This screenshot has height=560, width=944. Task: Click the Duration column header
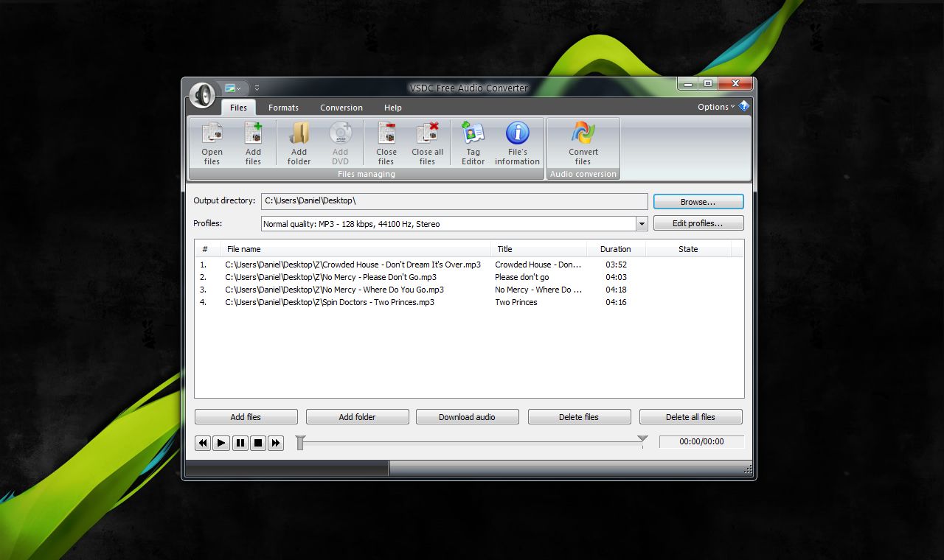(x=616, y=249)
